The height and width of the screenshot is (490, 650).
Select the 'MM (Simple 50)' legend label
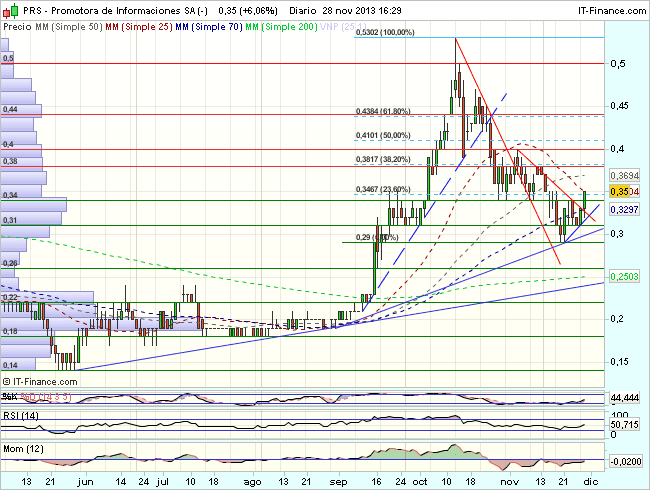tap(68, 27)
